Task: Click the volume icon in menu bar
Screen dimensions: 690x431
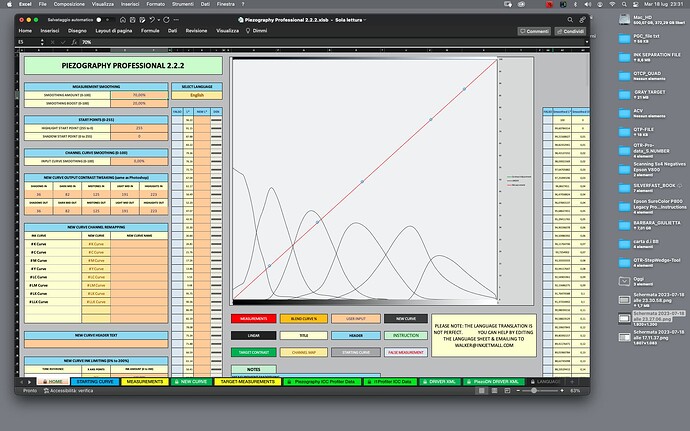Action: (587, 4)
